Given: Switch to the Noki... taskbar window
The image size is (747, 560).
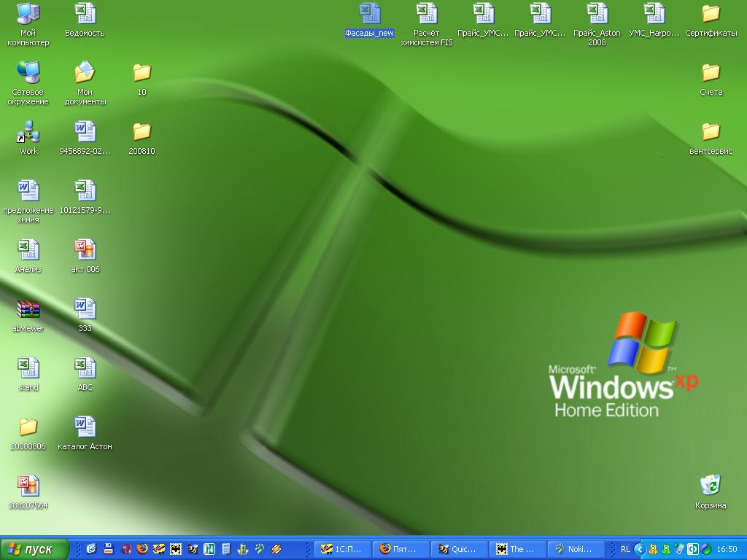Looking at the screenshot, I should click(576, 549).
